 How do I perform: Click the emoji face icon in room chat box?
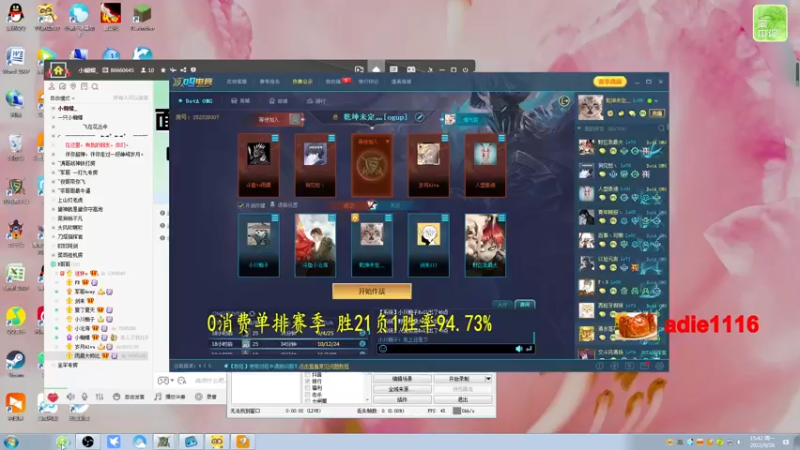(x=383, y=349)
